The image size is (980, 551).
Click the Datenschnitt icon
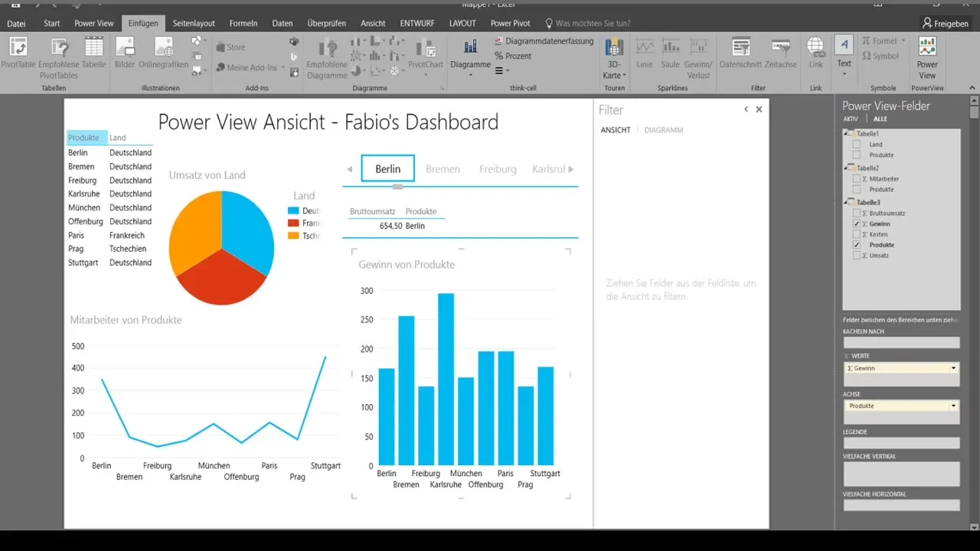[x=740, y=47]
